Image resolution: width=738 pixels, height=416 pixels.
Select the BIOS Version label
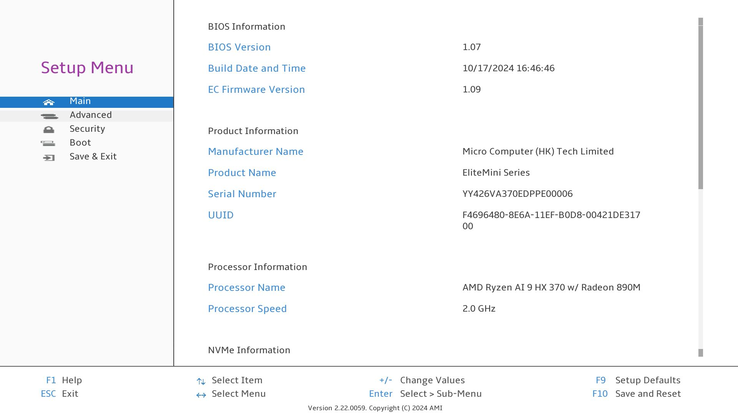239,47
